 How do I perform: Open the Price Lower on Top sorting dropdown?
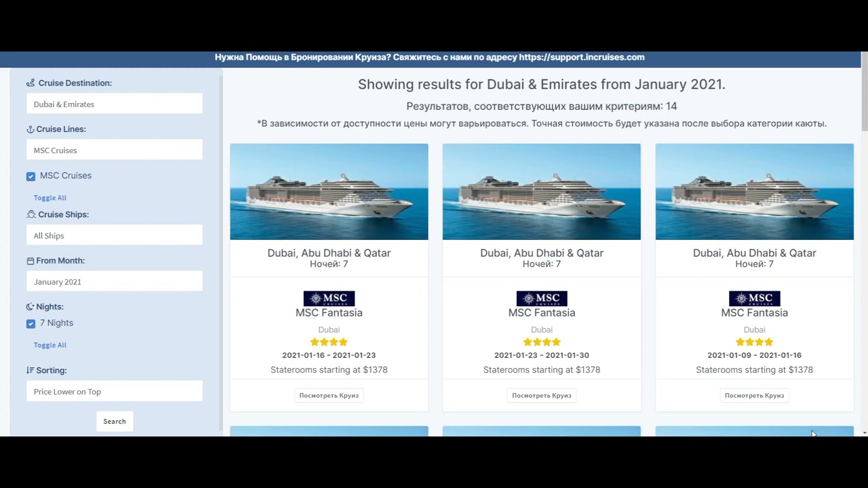click(115, 391)
